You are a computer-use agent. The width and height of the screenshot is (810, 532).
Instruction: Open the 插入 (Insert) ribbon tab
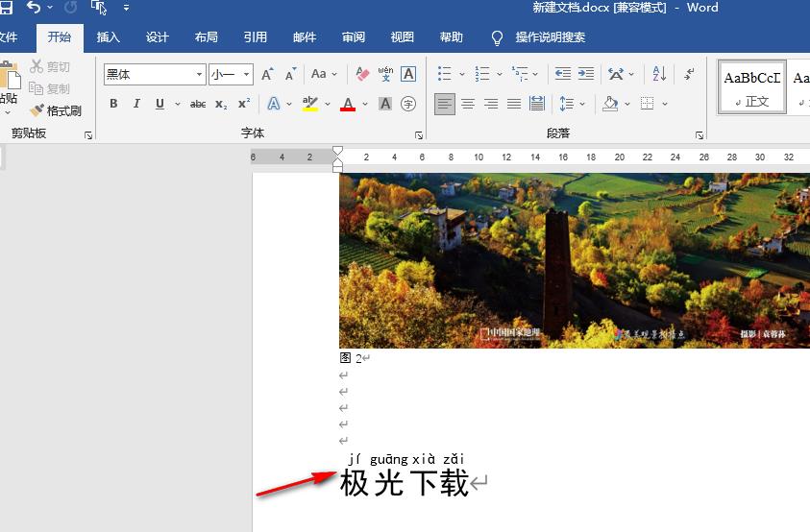click(x=108, y=37)
